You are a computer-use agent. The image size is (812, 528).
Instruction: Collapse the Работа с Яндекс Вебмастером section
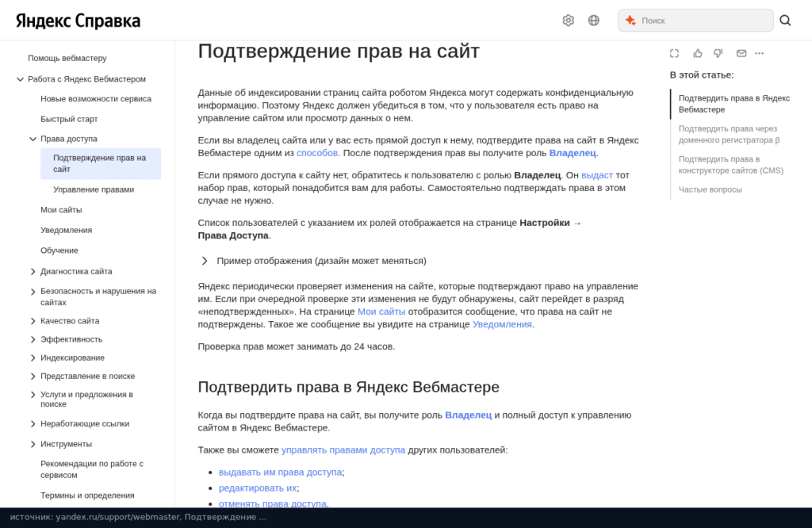tap(20, 79)
